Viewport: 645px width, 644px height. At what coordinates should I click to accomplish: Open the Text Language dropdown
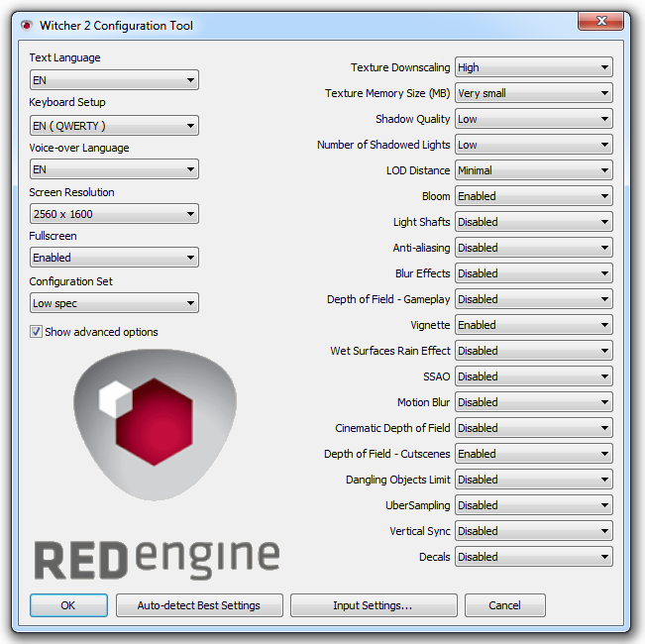pyautogui.click(x=114, y=80)
